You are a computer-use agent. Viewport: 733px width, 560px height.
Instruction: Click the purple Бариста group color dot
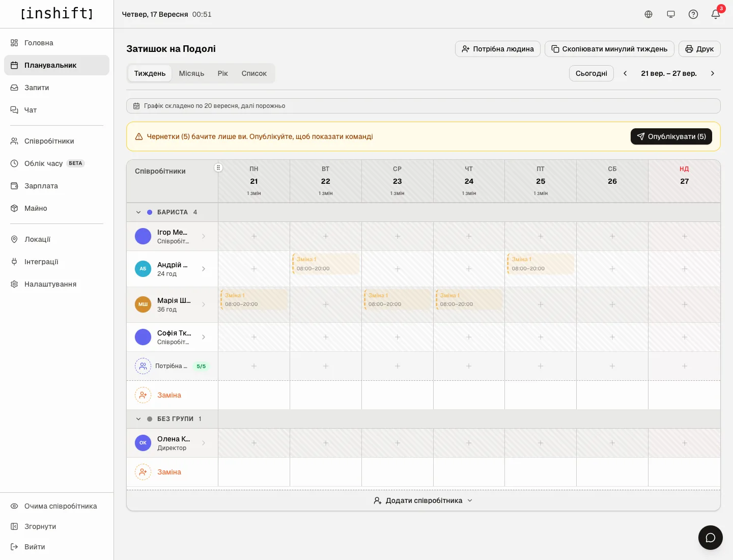pyautogui.click(x=150, y=212)
